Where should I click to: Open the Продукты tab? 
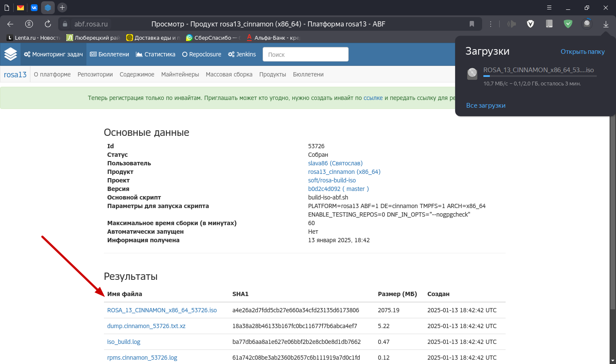click(x=272, y=74)
